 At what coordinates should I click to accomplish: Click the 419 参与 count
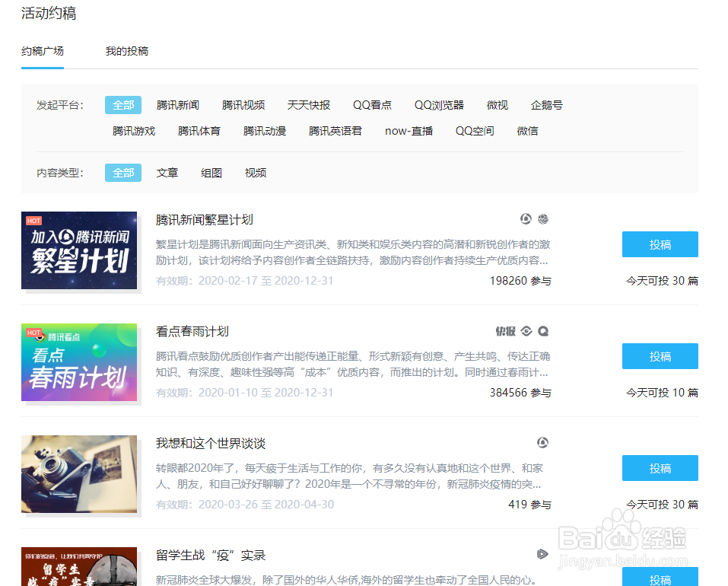pyautogui.click(x=529, y=505)
